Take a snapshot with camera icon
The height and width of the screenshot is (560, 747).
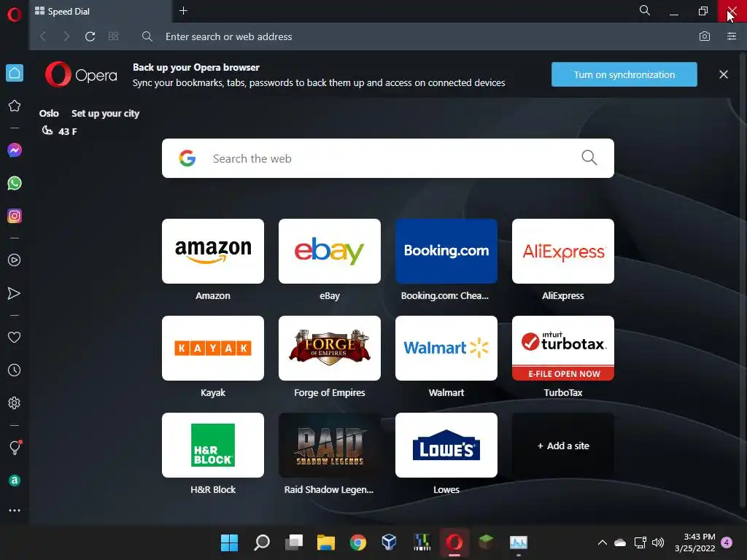[x=705, y=36]
